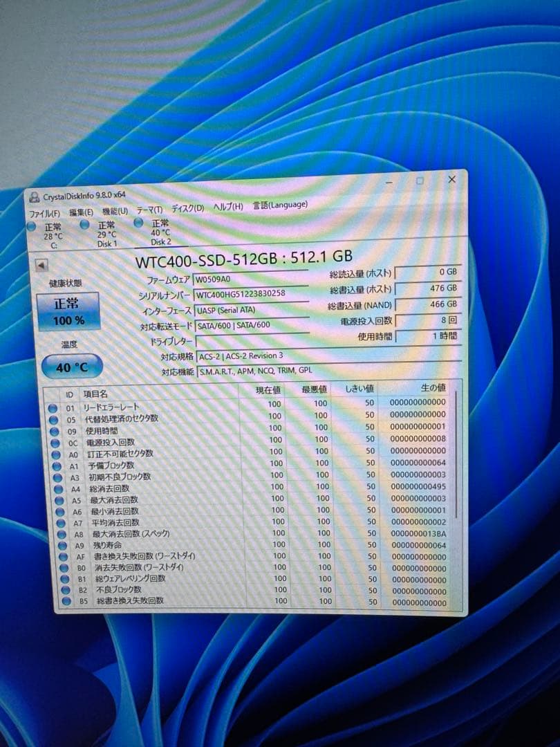
Task: Click the status circle for row A8 最大消去回数 (スペック)
Action: point(62,534)
